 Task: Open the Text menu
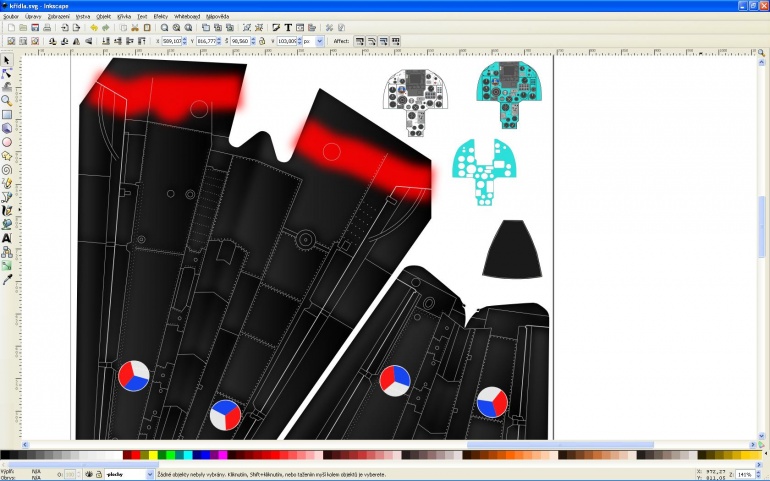pos(142,16)
